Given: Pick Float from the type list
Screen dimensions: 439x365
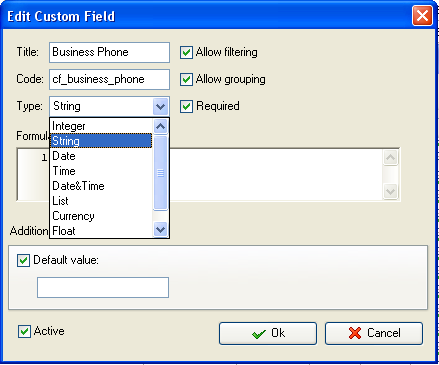Looking at the screenshot, I should tap(101, 231).
